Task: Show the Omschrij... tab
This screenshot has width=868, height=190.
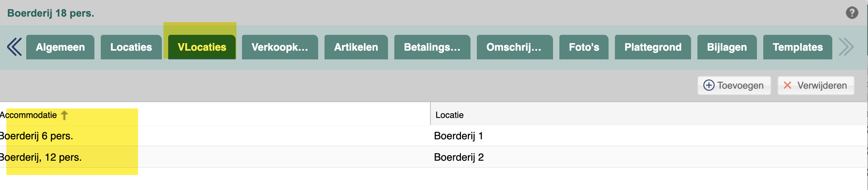Action: [515, 47]
